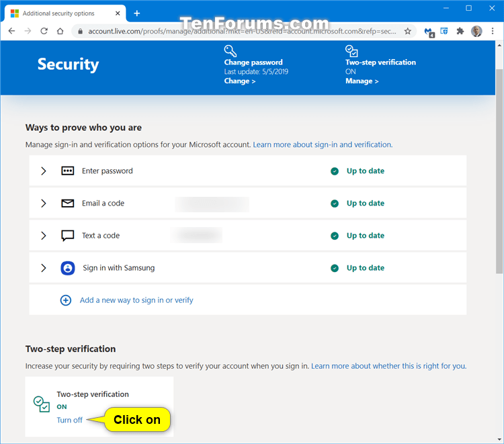Click the Change > link
The image size is (504, 444).
tap(240, 81)
